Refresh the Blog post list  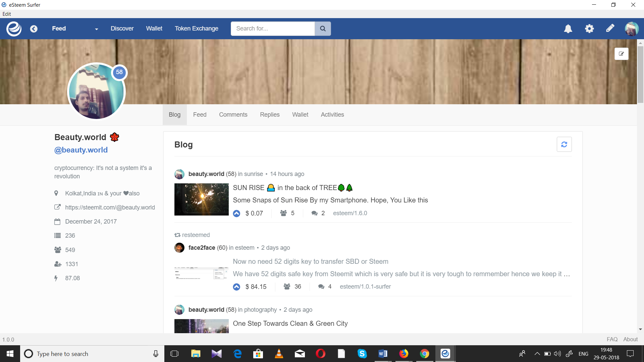[x=564, y=144]
